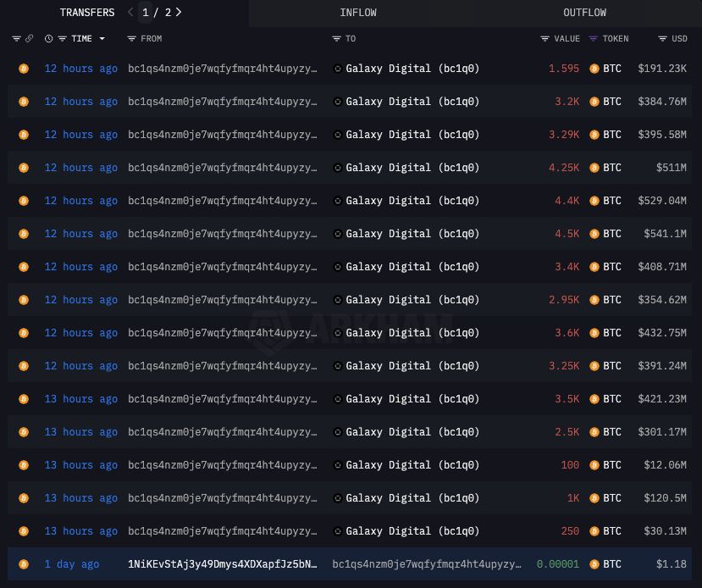Click the 3.2K value cell

coord(567,102)
